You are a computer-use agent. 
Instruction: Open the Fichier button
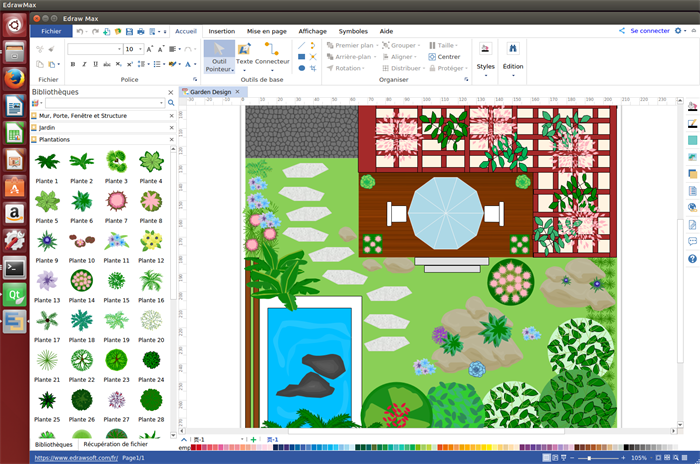click(x=51, y=31)
